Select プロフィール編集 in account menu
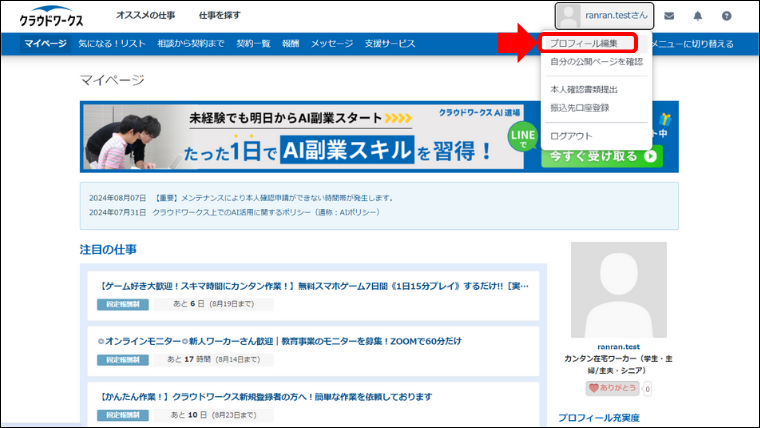Viewport: 760px width, 428px height. pos(584,43)
